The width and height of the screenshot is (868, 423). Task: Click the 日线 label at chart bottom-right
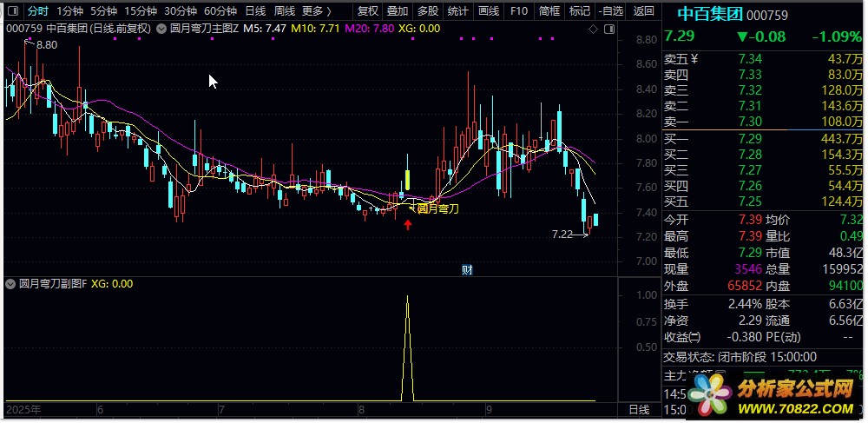click(639, 410)
